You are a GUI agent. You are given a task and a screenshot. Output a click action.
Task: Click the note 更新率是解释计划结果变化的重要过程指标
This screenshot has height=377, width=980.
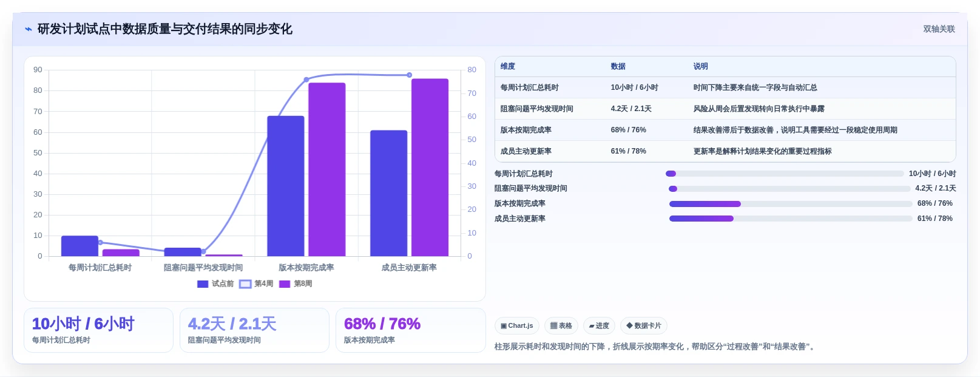762,152
